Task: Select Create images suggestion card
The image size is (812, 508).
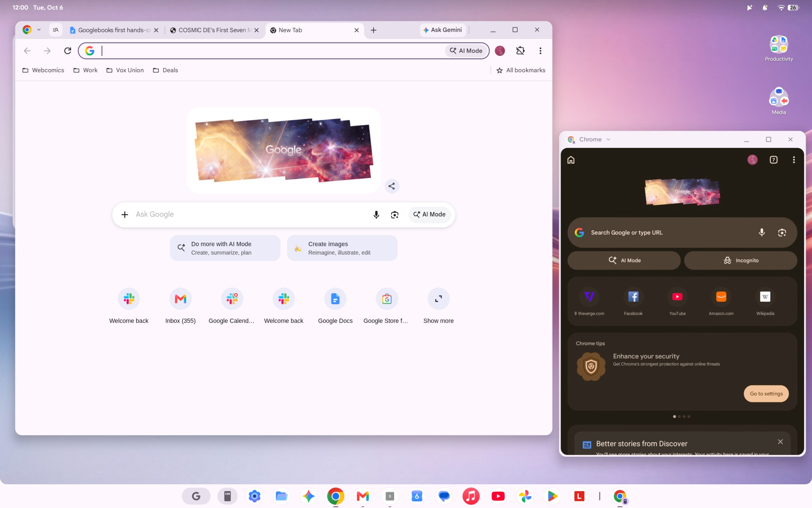Action: tap(342, 248)
